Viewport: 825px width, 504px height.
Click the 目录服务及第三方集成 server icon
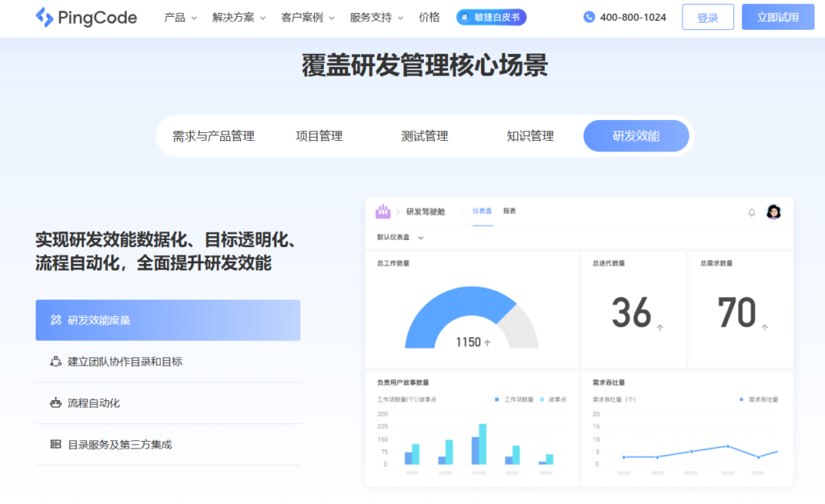(56, 444)
